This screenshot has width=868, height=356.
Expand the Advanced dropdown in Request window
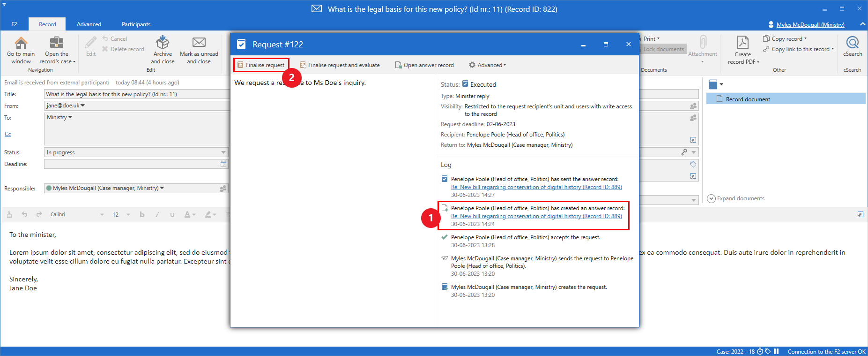point(488,65)
